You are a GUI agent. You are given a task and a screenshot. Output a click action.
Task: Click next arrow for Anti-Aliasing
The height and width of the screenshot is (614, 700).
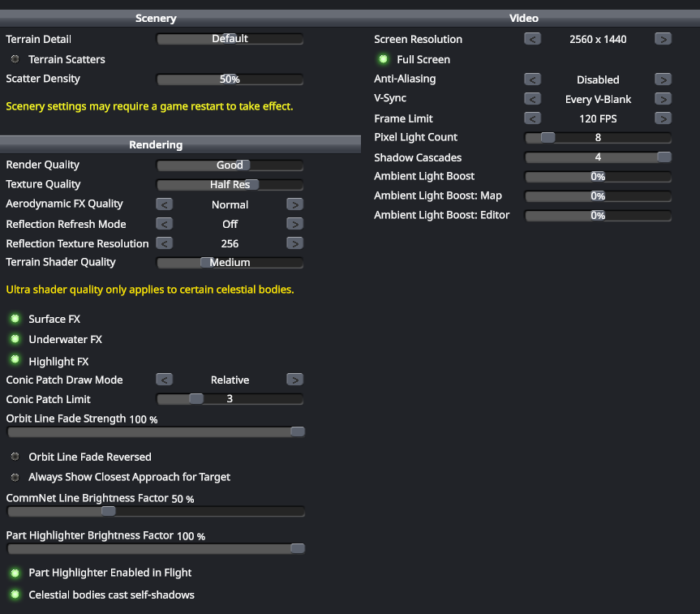(663, 79)
